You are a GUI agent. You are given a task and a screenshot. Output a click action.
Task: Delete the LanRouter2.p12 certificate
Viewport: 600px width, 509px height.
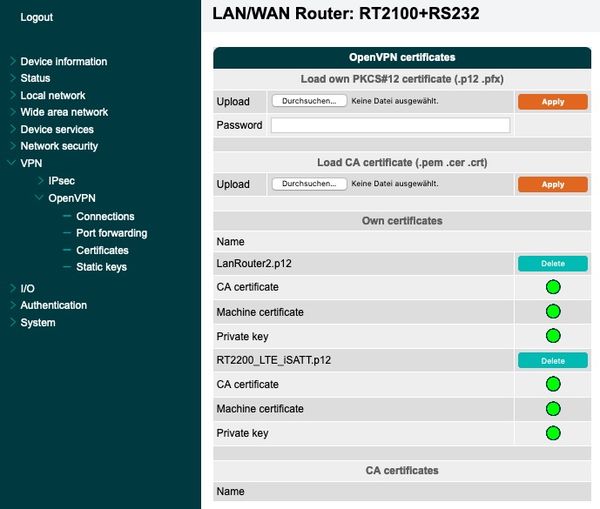[x=553, y=264]
